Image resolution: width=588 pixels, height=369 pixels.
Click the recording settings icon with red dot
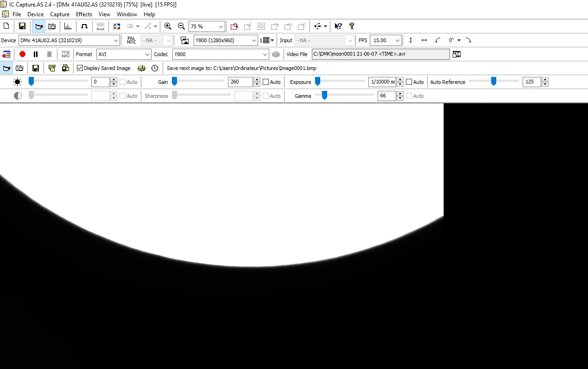(x=6, y=54)
